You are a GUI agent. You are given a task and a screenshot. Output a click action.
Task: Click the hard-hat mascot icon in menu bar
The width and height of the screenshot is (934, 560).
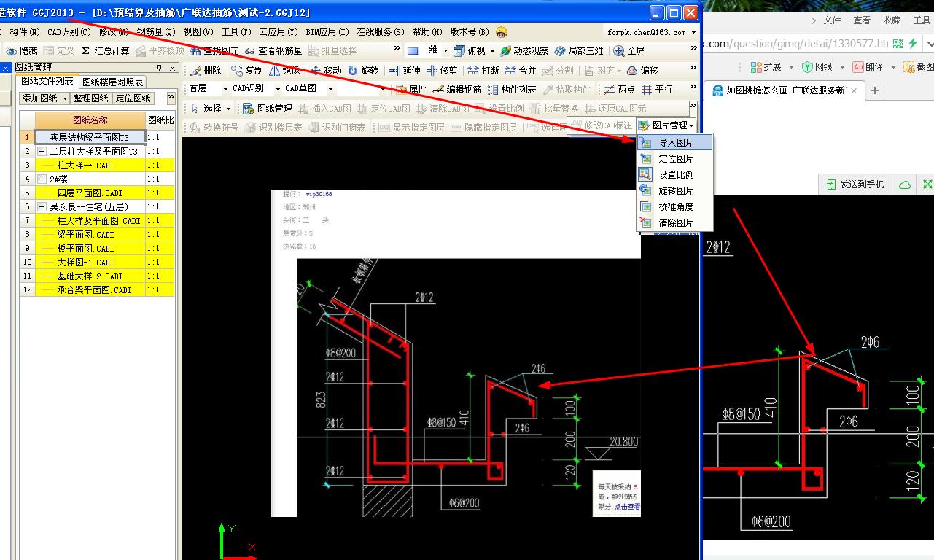[502, 32]
